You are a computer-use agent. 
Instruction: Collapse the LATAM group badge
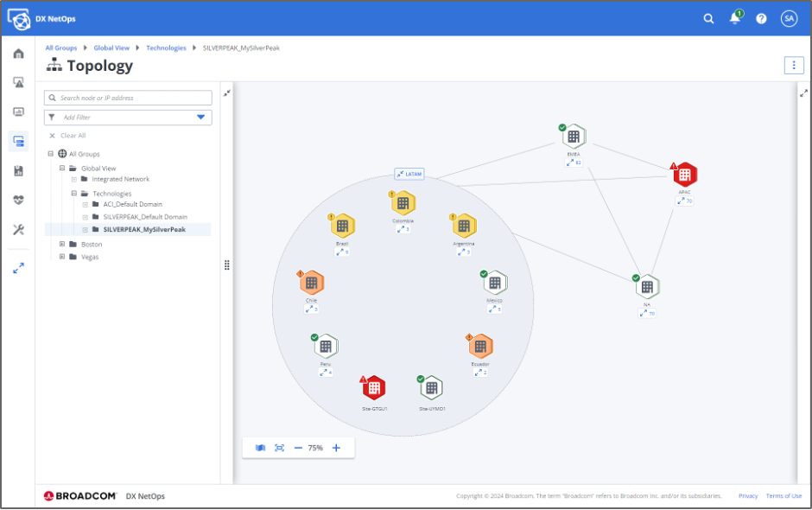tap(409, 174)
